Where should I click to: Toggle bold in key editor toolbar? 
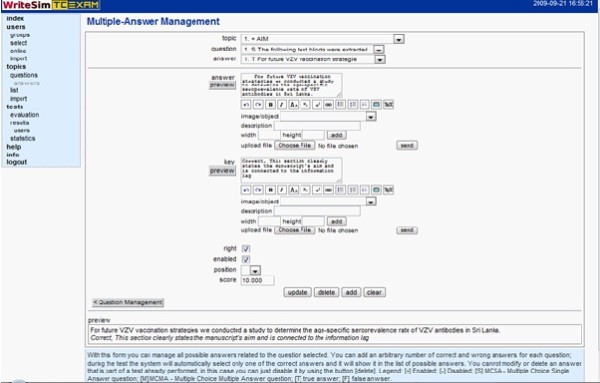coord(270,190)
